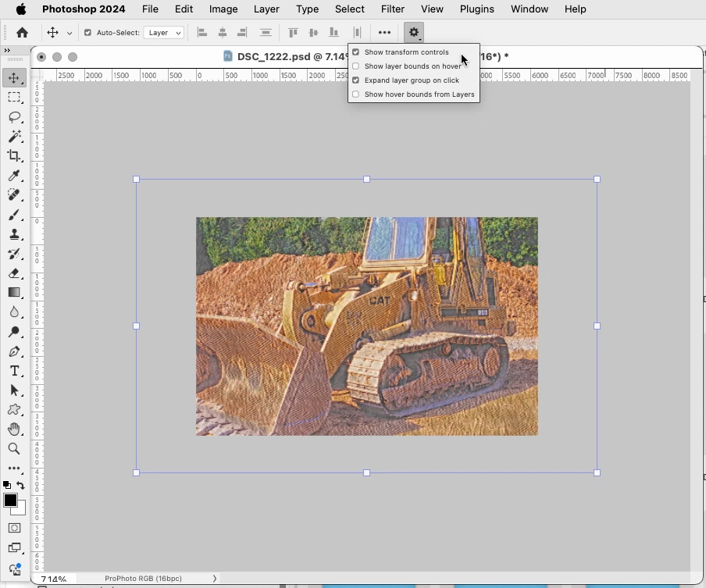Screen dimensions: 706x588
Task: Click the Home button in options bar
Action: [x=22, y=33]
